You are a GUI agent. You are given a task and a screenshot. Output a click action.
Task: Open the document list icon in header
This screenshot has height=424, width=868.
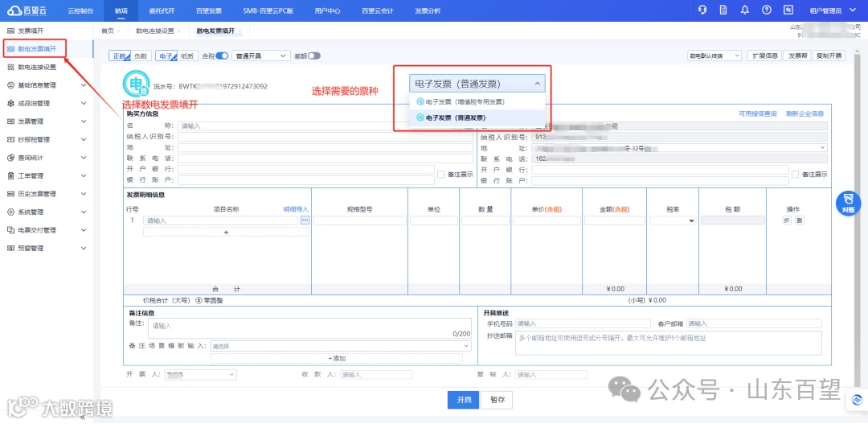(723, 10)
